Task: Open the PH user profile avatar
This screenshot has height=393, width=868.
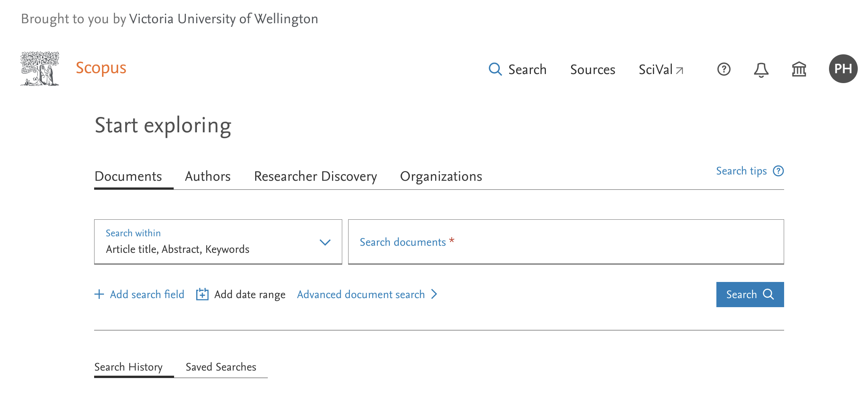Action: [843, 69]
